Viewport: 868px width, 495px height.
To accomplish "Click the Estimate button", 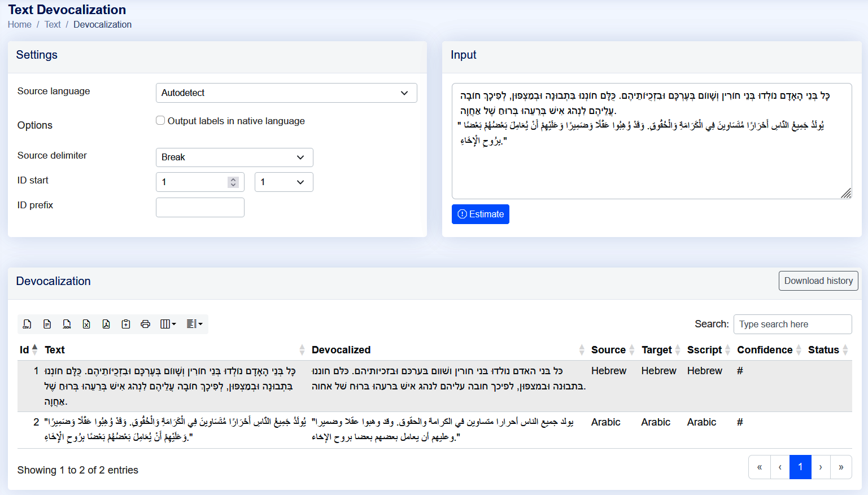I will (x=481, y=214).
